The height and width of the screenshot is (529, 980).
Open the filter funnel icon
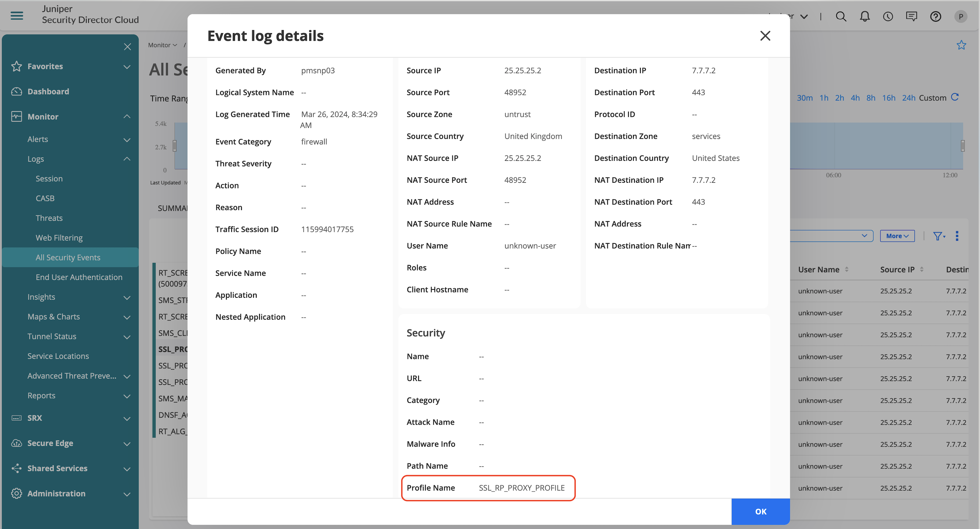click(939, 236)
